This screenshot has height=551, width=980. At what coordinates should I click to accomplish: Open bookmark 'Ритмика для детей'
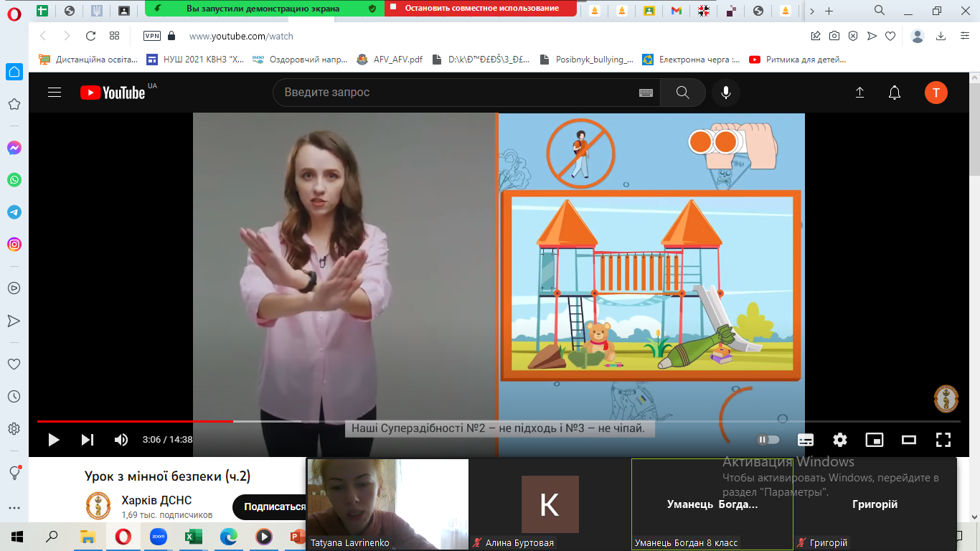(798, 60)
